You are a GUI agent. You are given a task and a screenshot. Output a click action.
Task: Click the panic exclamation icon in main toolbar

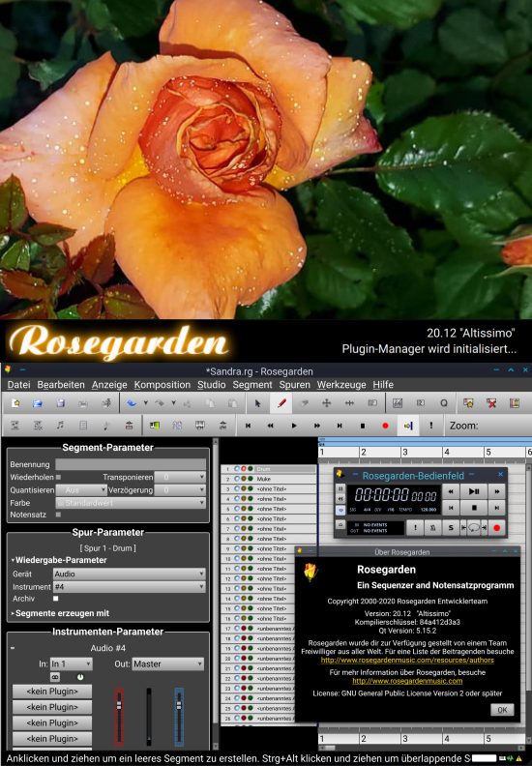pyautogui.click(x=430, y=426)
